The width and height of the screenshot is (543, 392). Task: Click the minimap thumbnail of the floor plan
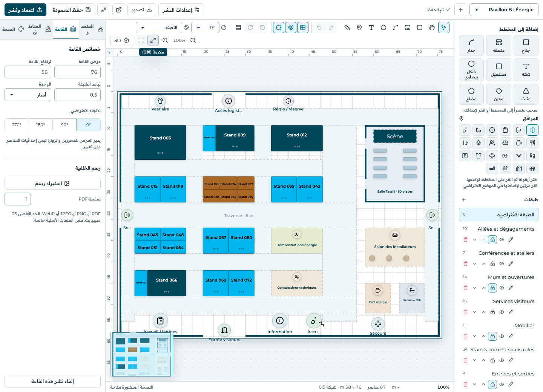coord(142,354)
